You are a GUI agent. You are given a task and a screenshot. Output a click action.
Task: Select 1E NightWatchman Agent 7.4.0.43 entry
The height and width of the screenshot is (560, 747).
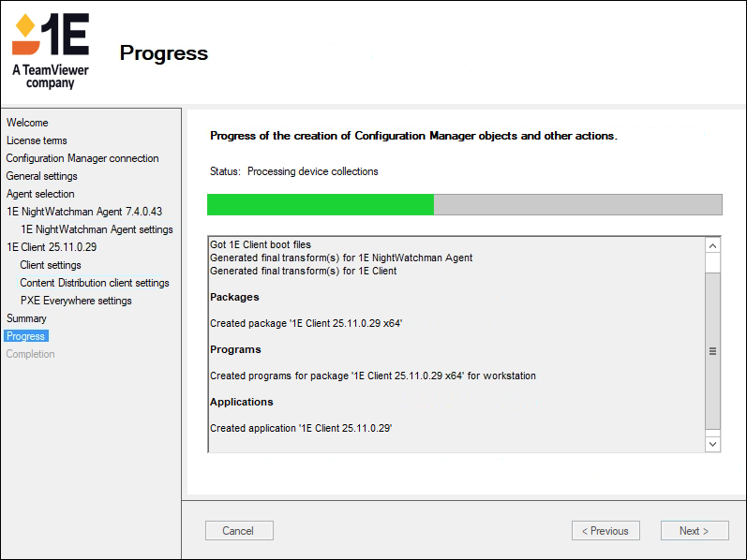coord(84,212)
